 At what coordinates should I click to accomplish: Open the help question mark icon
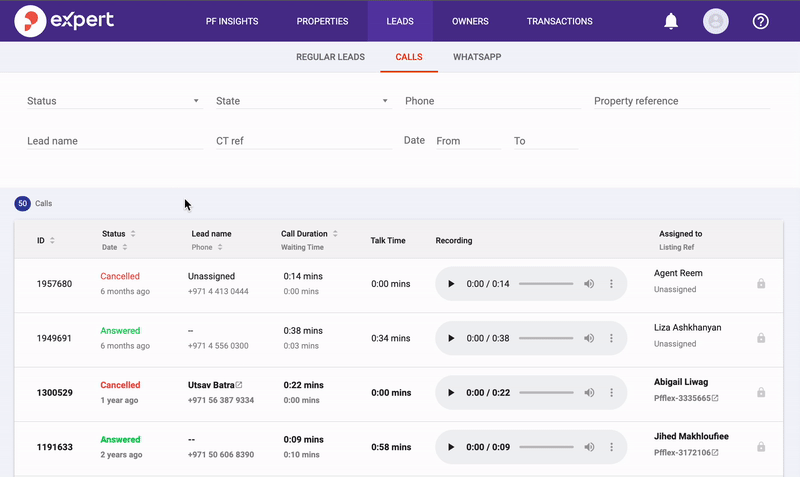pyautogui.click(x=760, y=21)
